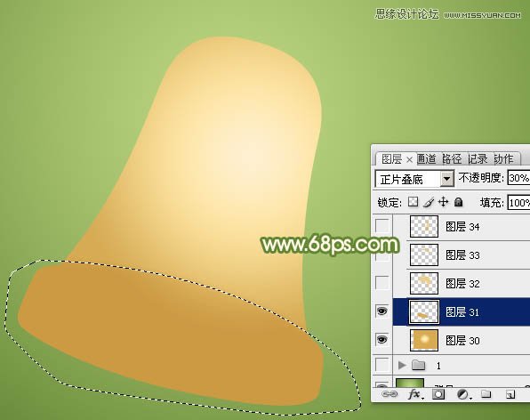Hide layer 图层 31 with eye icon
530x420 pixels.
point(382,311)
